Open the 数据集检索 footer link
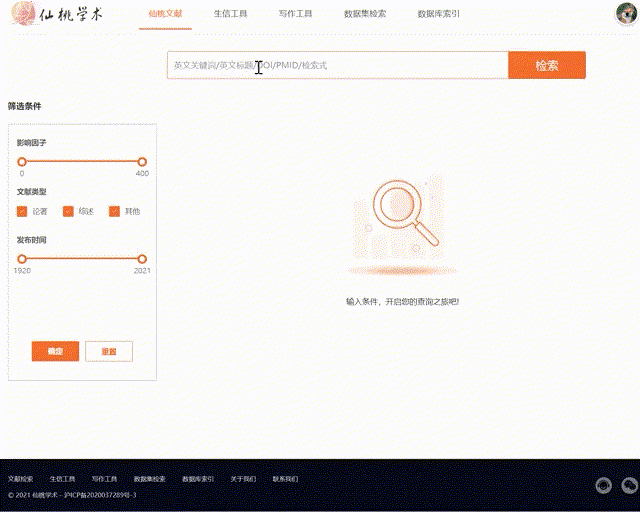640x512 pixels. [x=149, y=479]
